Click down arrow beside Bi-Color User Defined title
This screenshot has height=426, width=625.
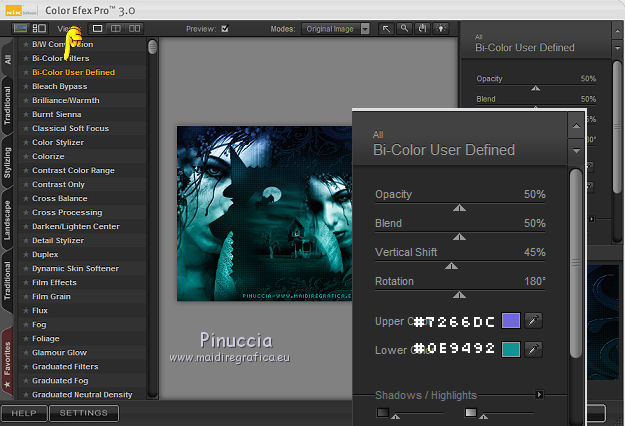click(575, 150)
